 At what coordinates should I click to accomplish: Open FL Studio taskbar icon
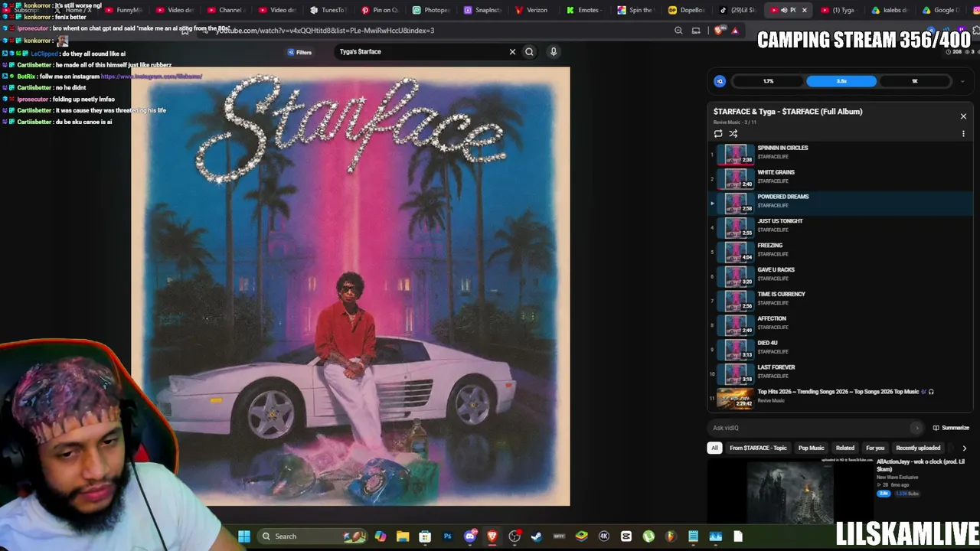[671, 536]
